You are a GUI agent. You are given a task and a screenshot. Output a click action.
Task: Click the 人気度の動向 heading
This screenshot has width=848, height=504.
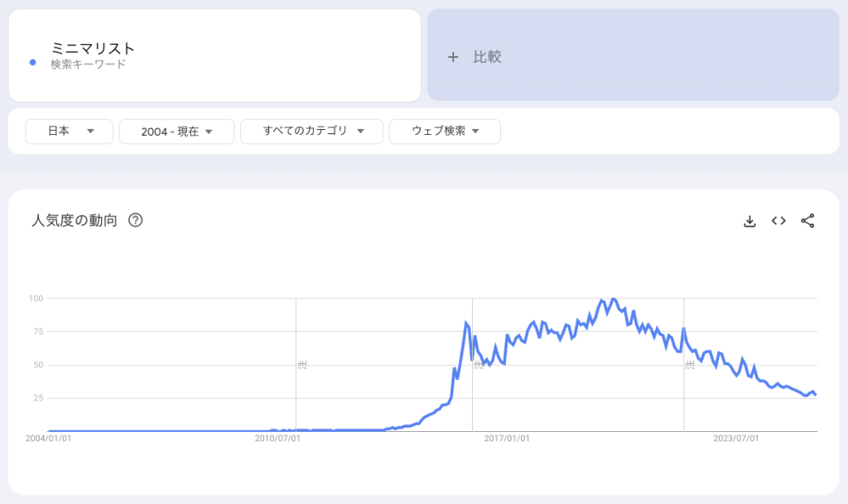(75, 220)
